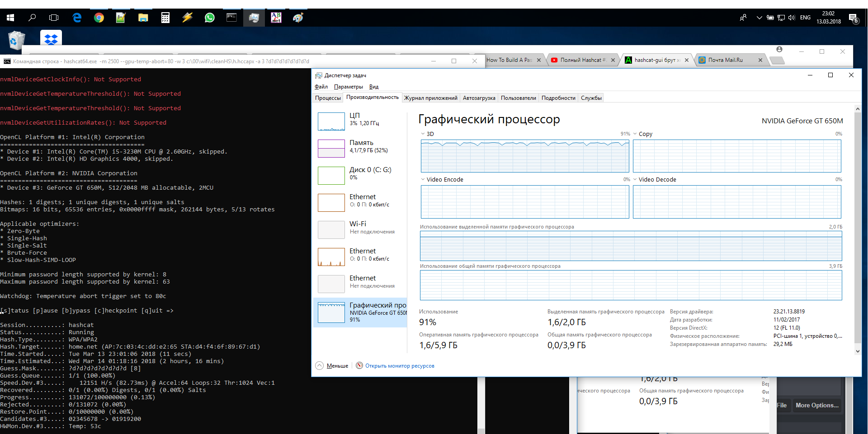Viewport: 868px width, 434px height.
Task: Expand the 3D graph engine dropdown
Action: pos(423,134)
